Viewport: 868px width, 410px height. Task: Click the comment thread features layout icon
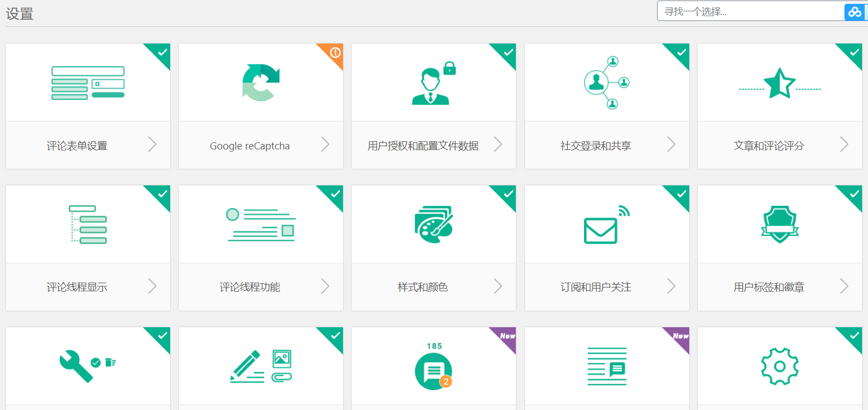coord(261,224)
